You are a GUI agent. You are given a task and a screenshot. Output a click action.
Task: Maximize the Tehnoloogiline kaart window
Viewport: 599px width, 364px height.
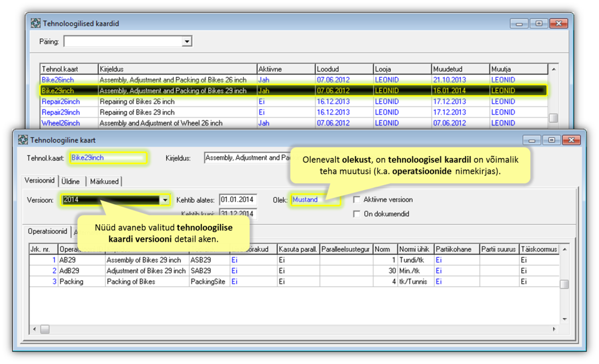pyautogui.click(x=552, y=140)
